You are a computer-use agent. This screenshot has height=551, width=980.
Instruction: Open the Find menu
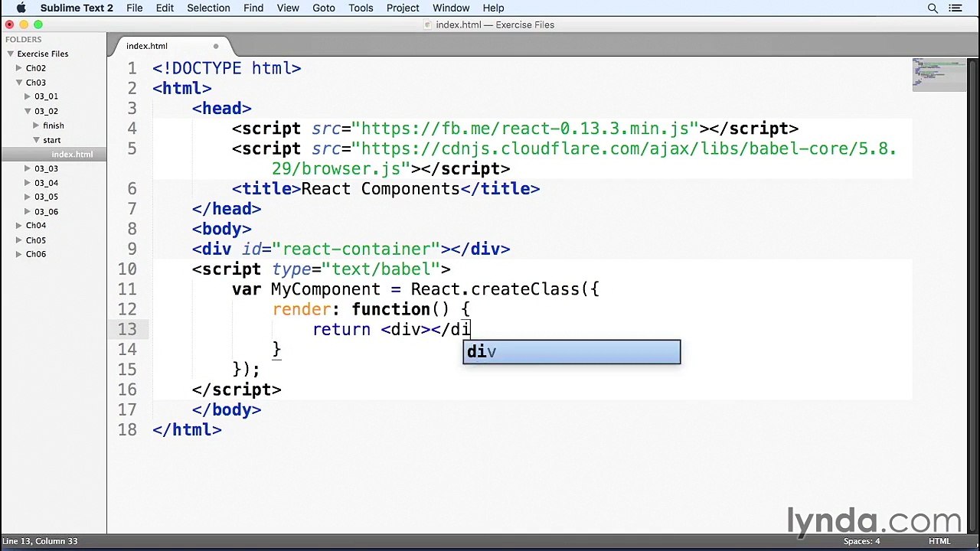253,8
